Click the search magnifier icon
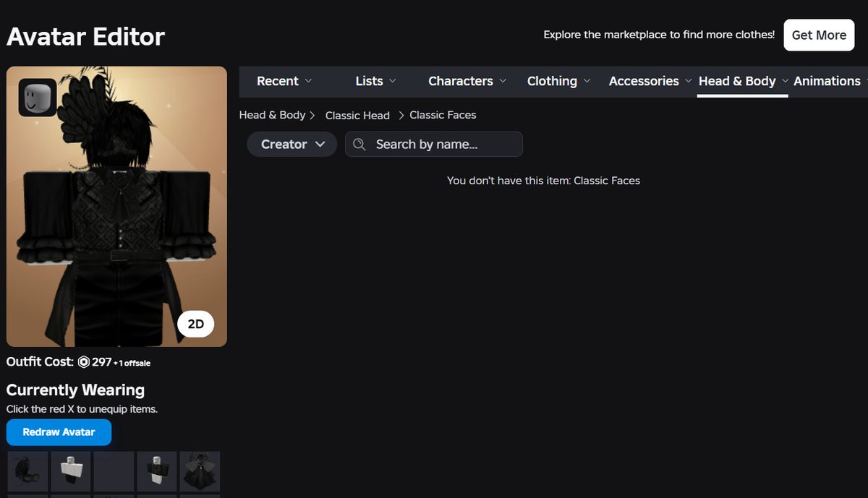Viewport: 868px width, 498px height. [x=359, y=145]
